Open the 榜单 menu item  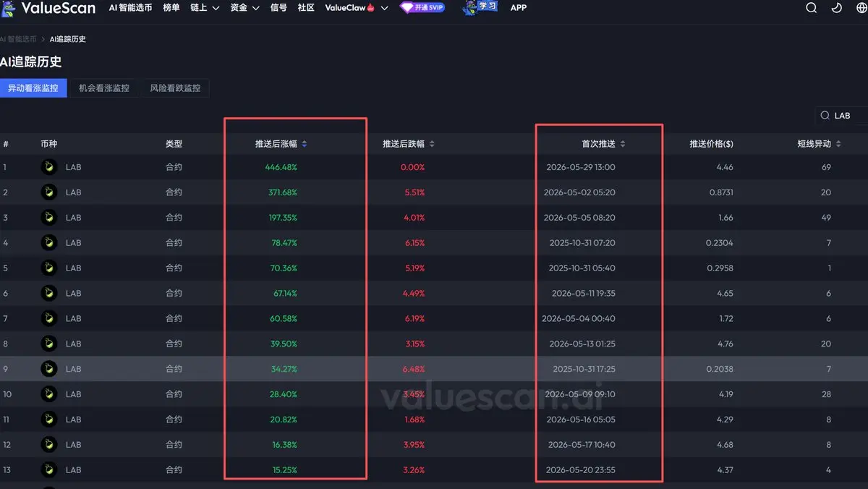point(171,8)
